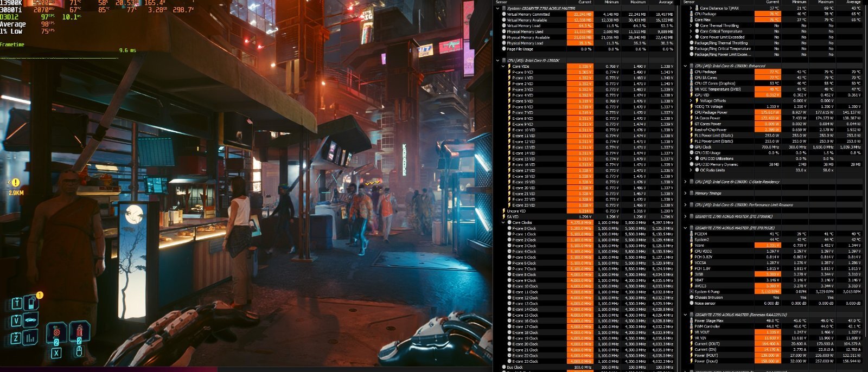The height and width of the screenshot is (372, 868).
Task: Click the yellow quest exclamation marker
Action: tap(16, 183)
